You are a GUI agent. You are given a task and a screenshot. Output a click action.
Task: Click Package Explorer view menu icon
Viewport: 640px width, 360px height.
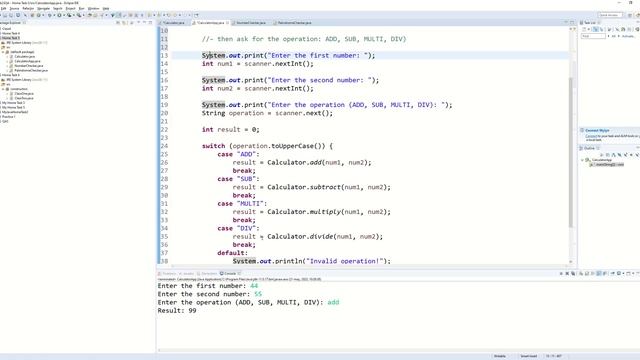[x=139, y=23]
